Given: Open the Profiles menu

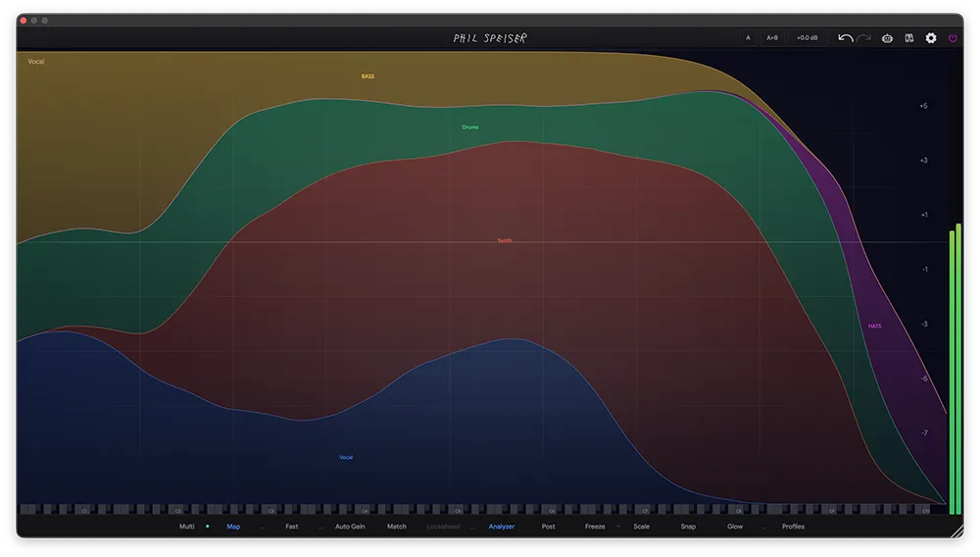Looking at the screenshot, I should [x=793, y=527].
